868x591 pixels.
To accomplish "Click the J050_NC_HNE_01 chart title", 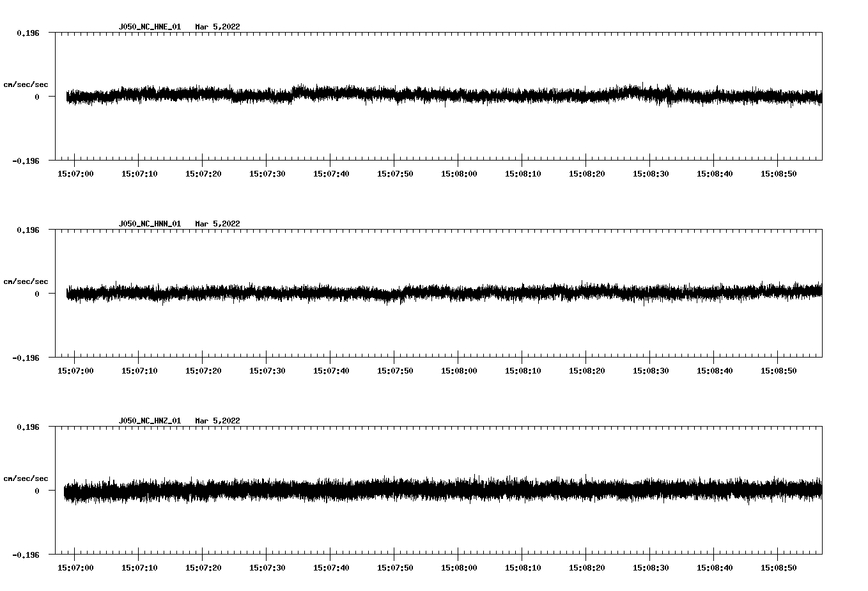I will click(x=150, y=27).
